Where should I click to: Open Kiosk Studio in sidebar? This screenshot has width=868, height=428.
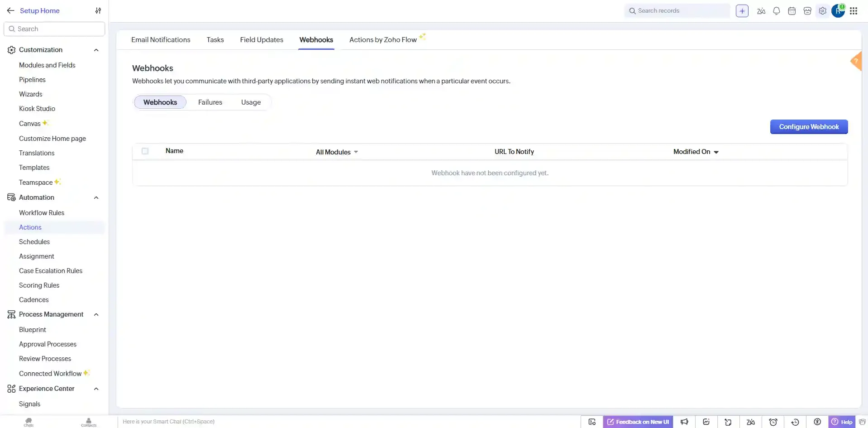(x=37, y=109)
